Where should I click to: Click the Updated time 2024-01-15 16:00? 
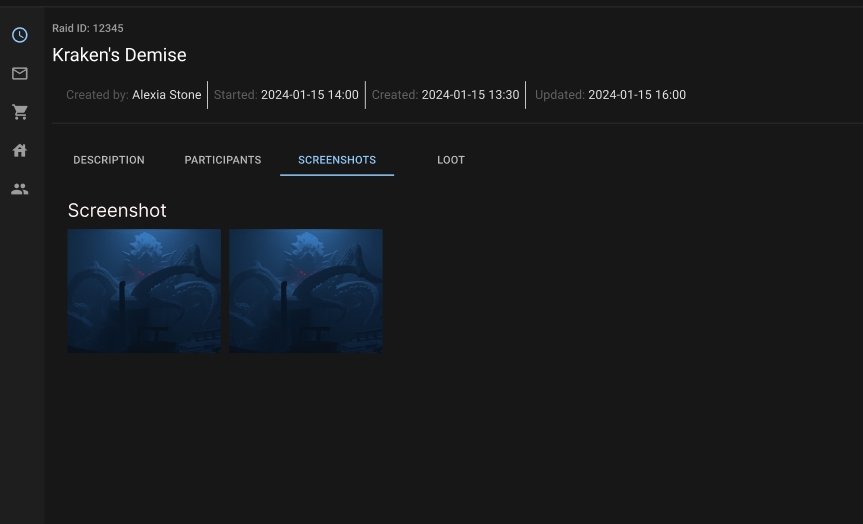coord(637,95)
